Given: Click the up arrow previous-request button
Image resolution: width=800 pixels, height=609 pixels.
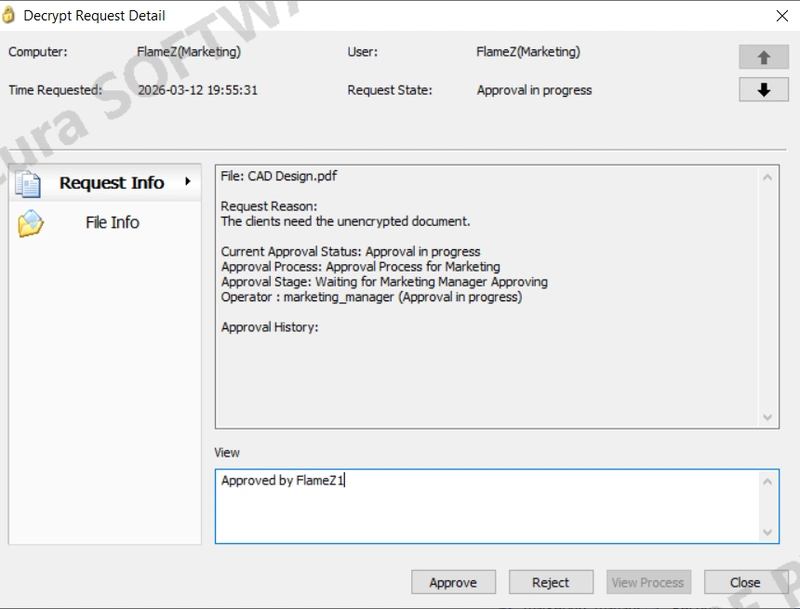Looking at the screenshot, I should 763,57.
